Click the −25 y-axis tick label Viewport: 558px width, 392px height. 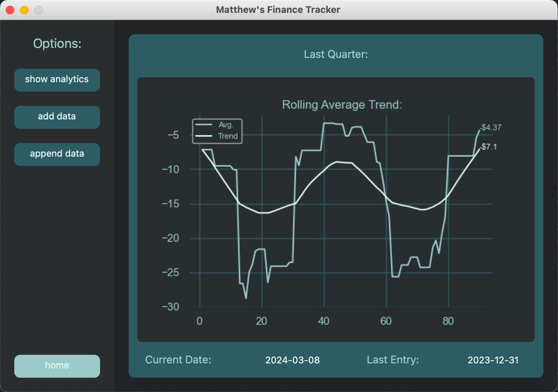(171, 273)
